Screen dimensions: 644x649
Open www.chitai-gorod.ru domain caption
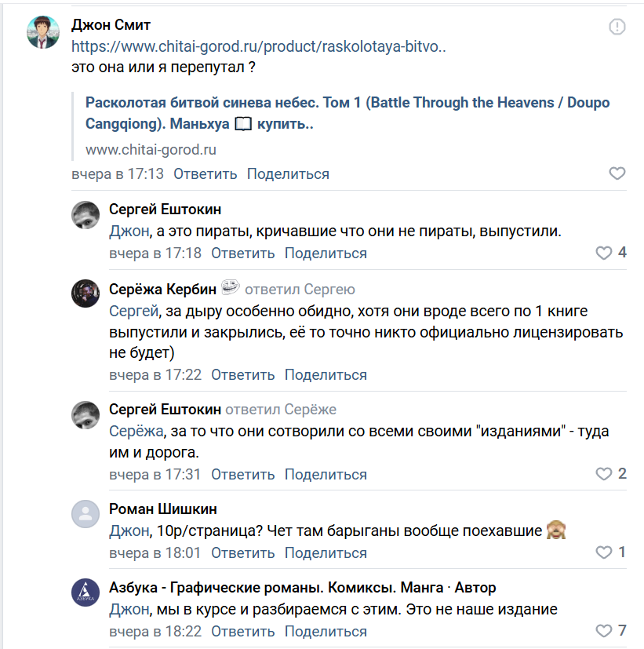coord(151,149)
